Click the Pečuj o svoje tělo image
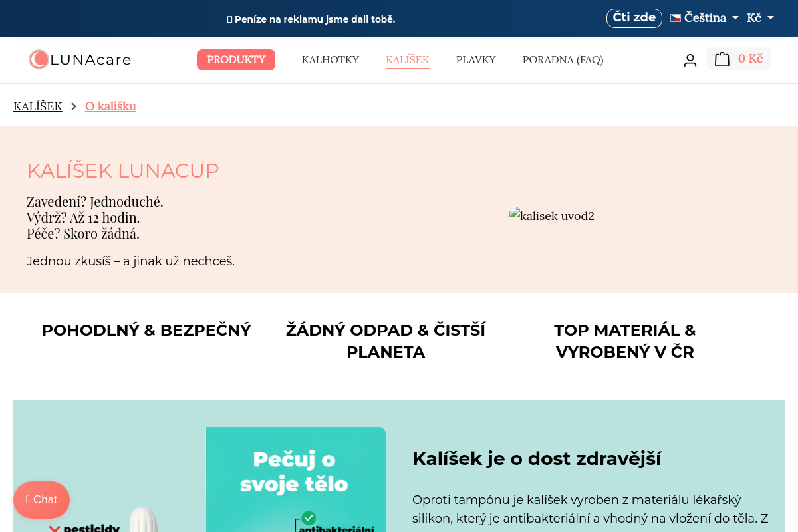Image resolution: width=798 pixels, height=532 pixels. click(x=296, y=479)
